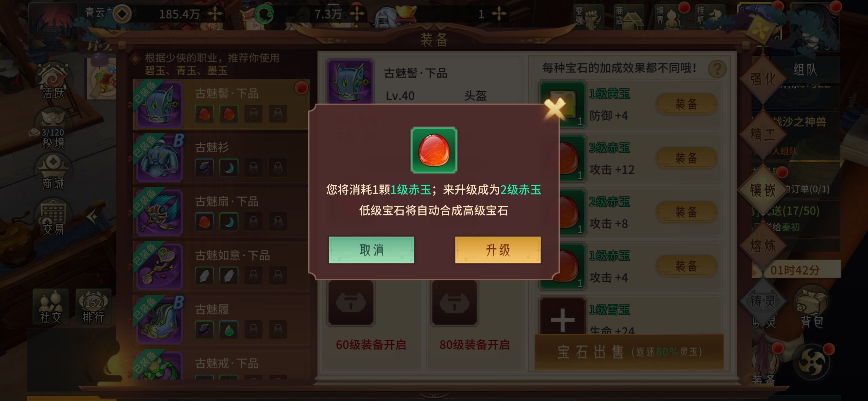Cancel upgrade with 取消 button

pyautogui.click(x=371, y=250)
